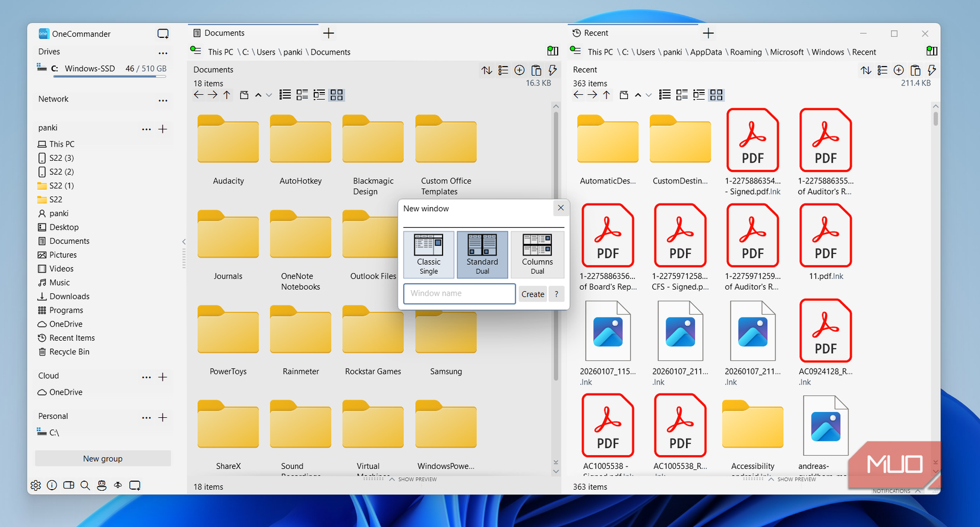The width and height of the screenshot is (980, 527).
Task: Switch Documents pane to tree details view
Action: point(320,95)
